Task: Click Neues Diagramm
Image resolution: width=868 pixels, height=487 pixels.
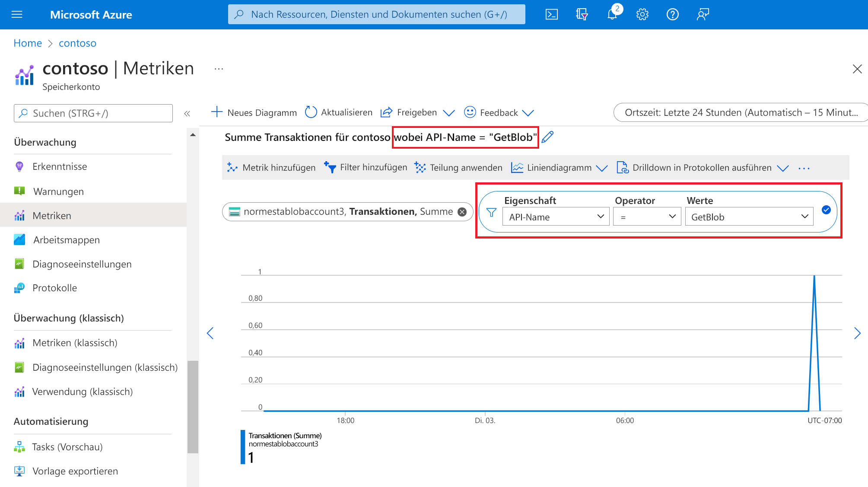Action: (254, 112)
